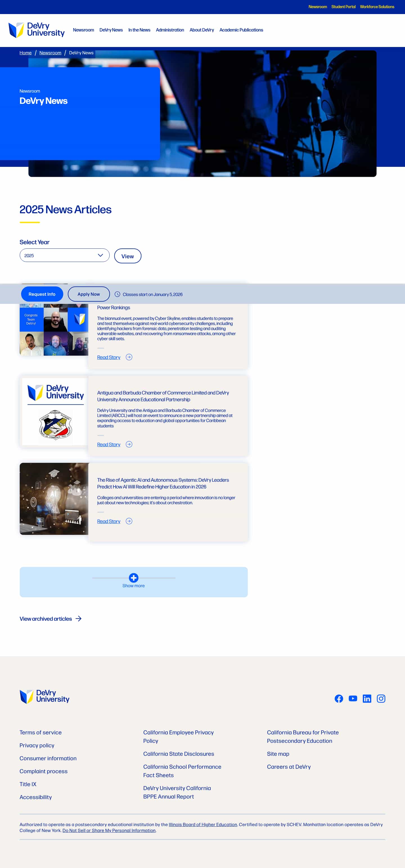Screen dimensions: 405x868
Task: Open Accessibility footer link
Action: click(x=36, y=797)
